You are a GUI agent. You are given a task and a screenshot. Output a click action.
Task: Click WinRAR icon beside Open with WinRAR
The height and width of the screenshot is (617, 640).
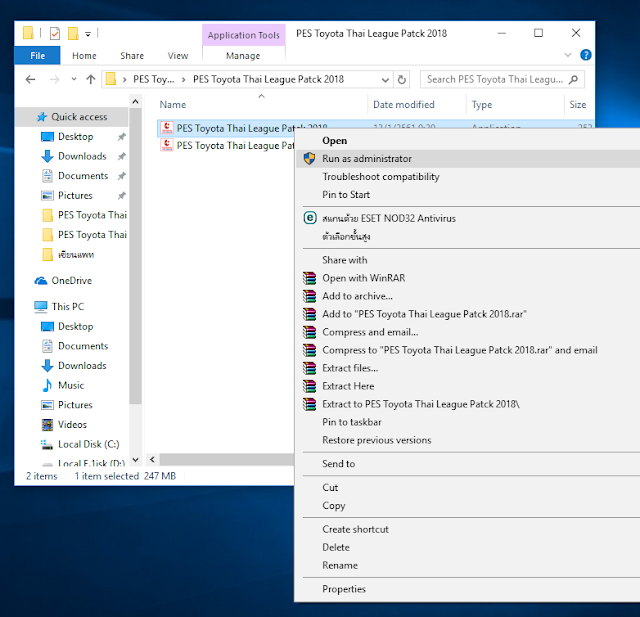(309, 278)
